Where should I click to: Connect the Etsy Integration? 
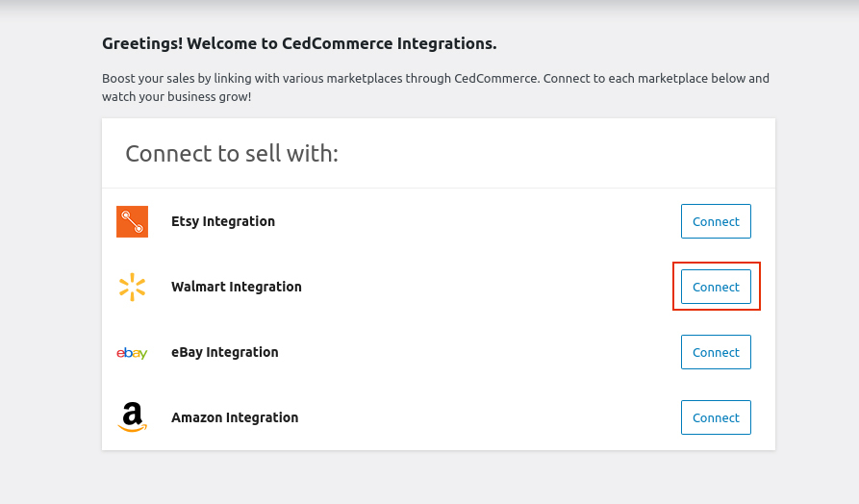716,221
